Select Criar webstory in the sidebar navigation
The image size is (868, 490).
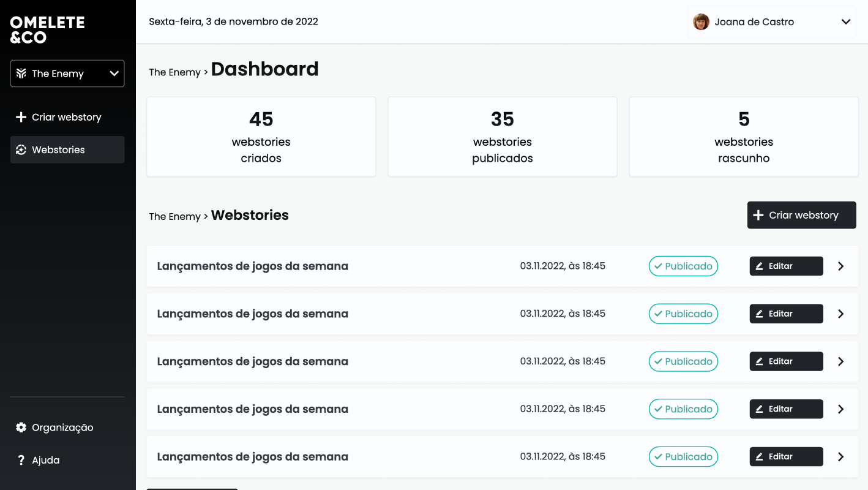67,116
